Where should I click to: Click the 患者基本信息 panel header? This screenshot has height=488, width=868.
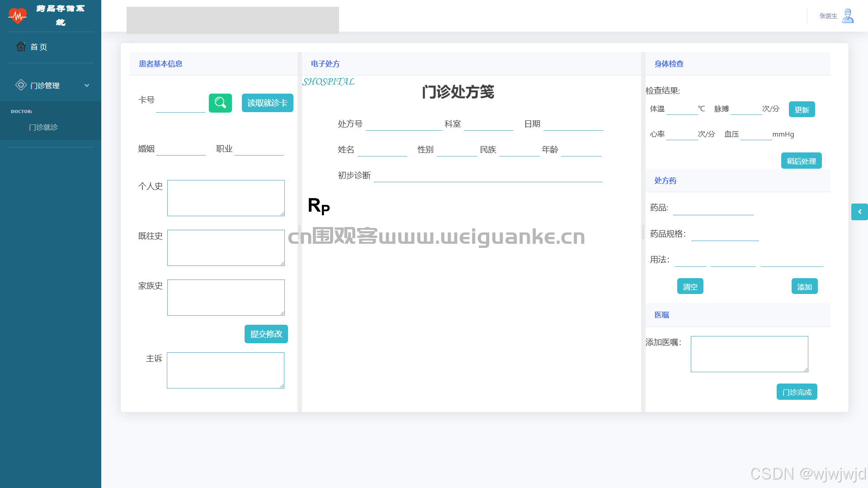[160, 64]
